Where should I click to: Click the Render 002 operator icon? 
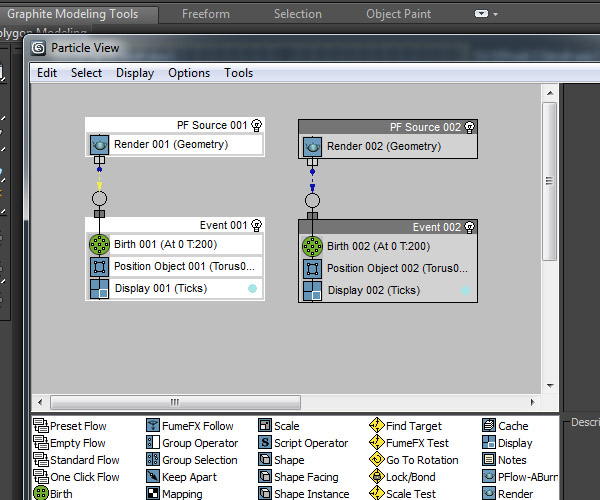tap(312, 147)
